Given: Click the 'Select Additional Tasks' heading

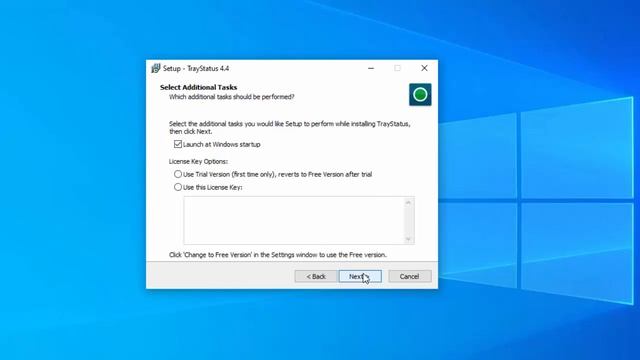Looking at the screenshot, I should (198, 87).
